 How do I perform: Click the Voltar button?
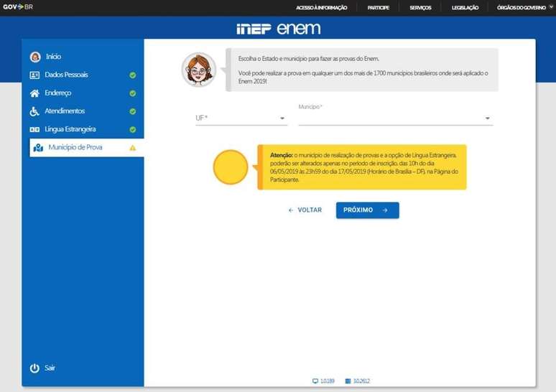click(x=305, y=210)
